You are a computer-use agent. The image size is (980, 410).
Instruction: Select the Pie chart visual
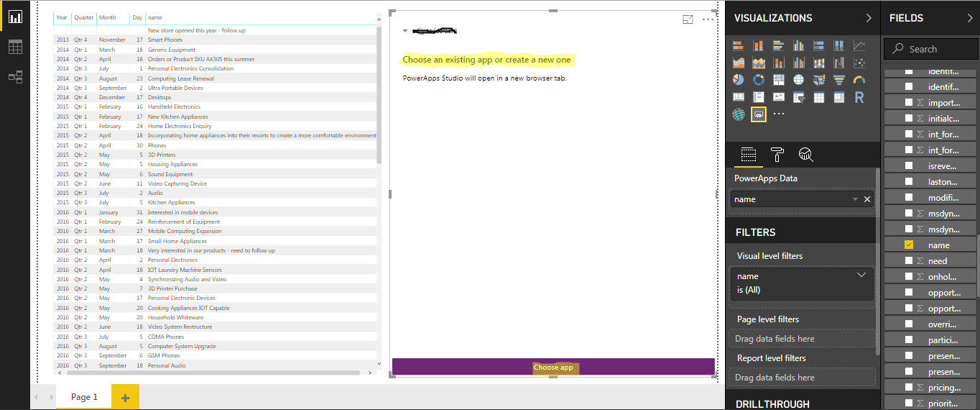739,80
